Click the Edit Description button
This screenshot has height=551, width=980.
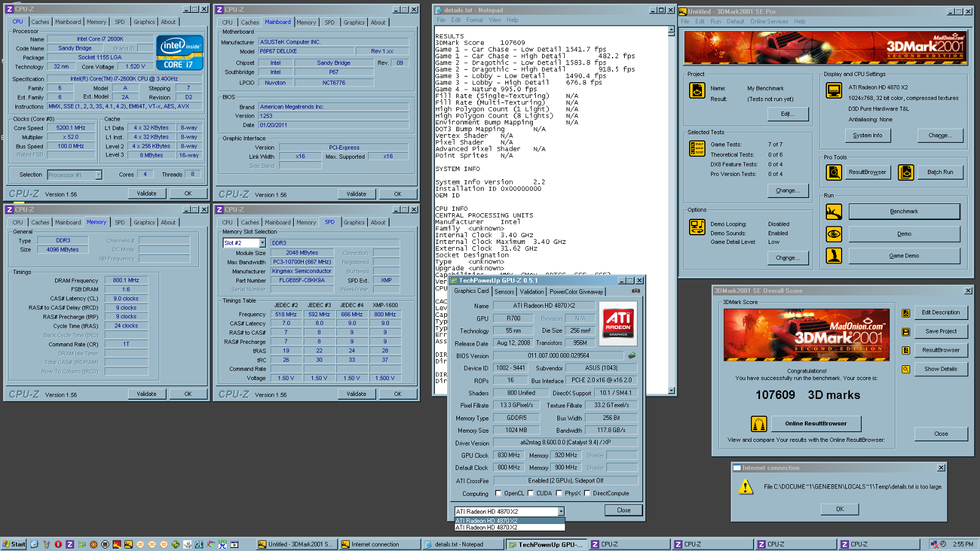coord(941,313)
